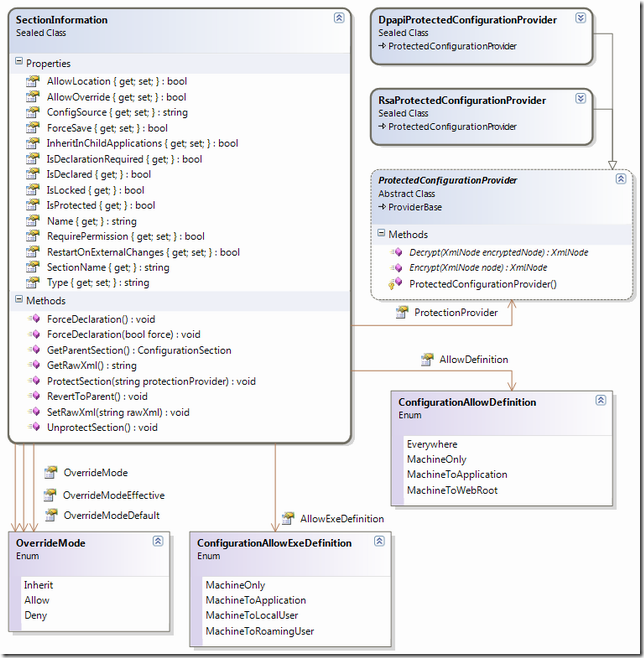Click the IsDeclared property icon
Screen dimensions: 644x658
click(x=33, y=174)
